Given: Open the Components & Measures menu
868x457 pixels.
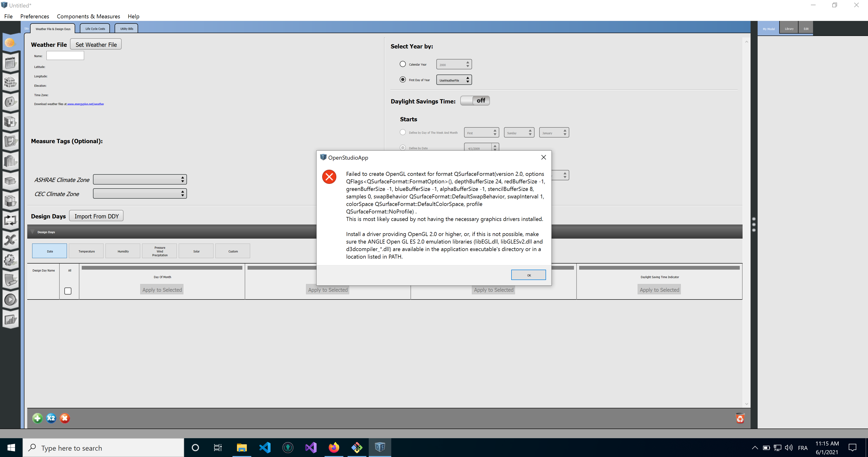Looking at the screenshot, I should click(88, 16).
